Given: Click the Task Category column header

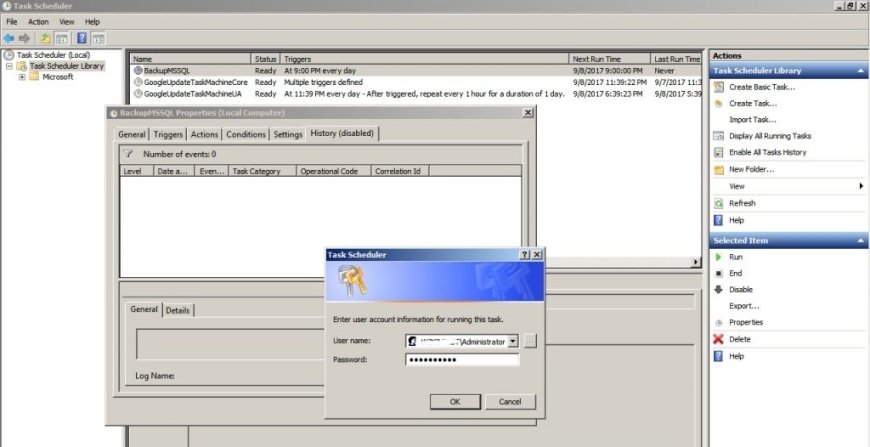Looking at the screenshot, I should tap(262, 171).
